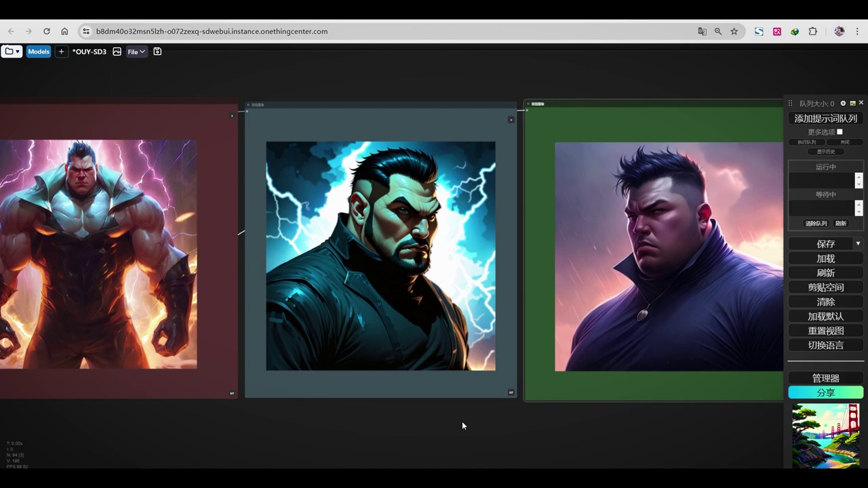This screenshot has height=488, width=868.
Task: Open the browser profile avatar
Action: [839, 31]
